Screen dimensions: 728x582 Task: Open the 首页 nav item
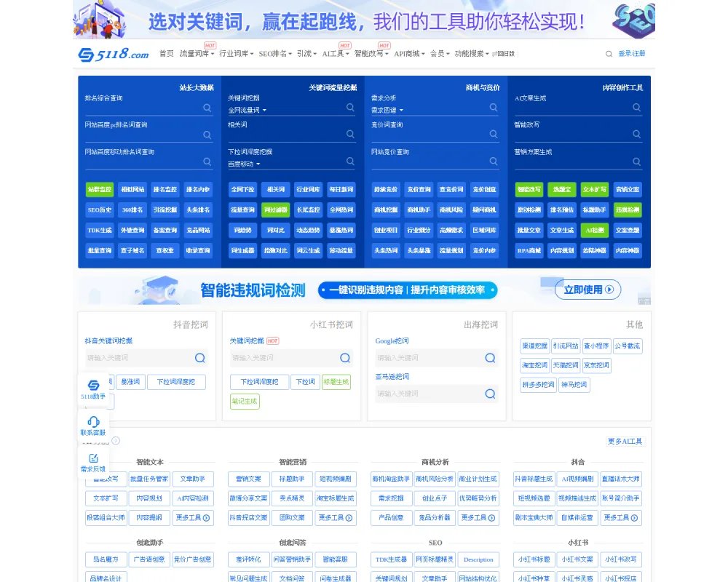pos(167,54)
